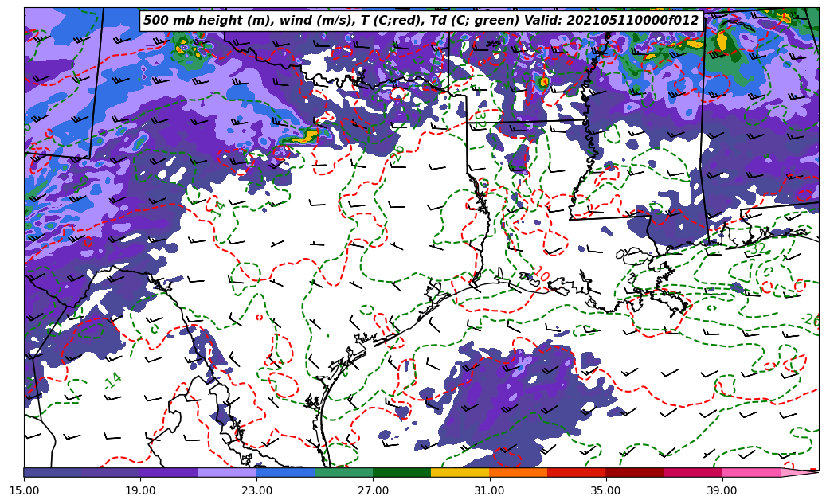The width and height of the screenshot is (826, 504).
Task: Choose the hot pink colorbar segment
Action: (750, 472)
